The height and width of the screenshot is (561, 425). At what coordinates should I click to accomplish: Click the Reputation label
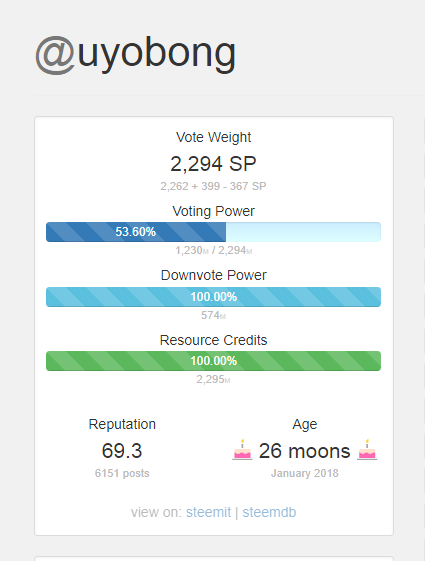122,424
